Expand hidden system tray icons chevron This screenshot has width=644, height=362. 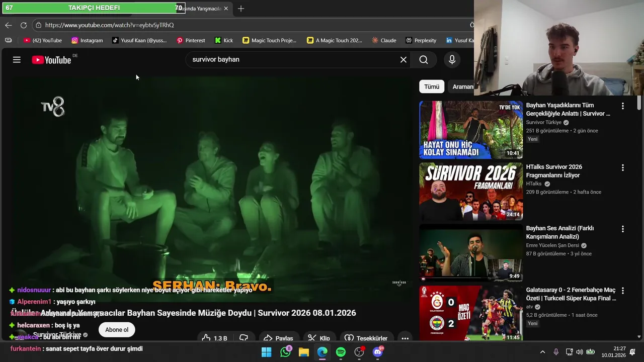click(x=542, y=352)
